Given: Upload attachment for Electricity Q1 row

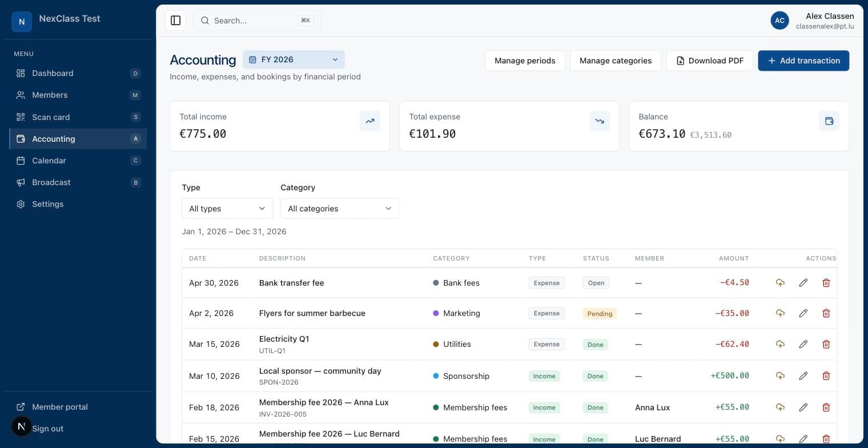Looking at the screenshot, I should point(780,344).
